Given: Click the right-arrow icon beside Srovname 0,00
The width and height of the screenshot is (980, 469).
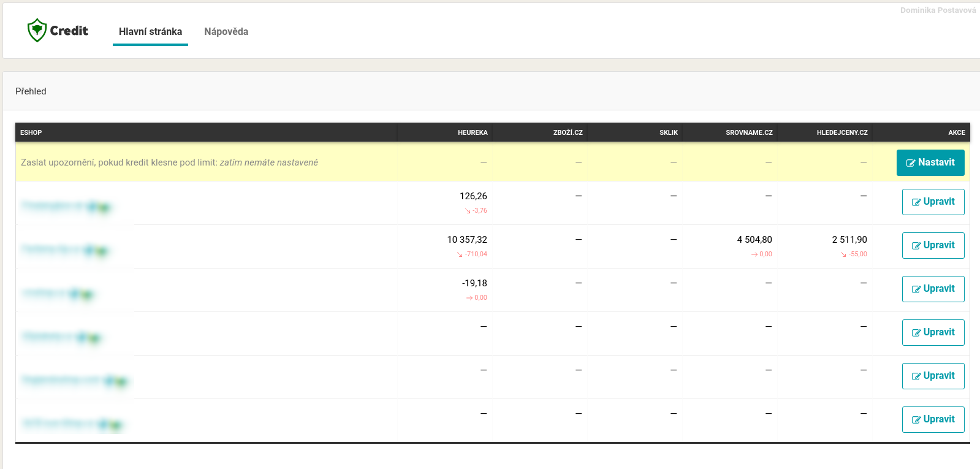Looking at the screenshot, I should coord(754,254).
